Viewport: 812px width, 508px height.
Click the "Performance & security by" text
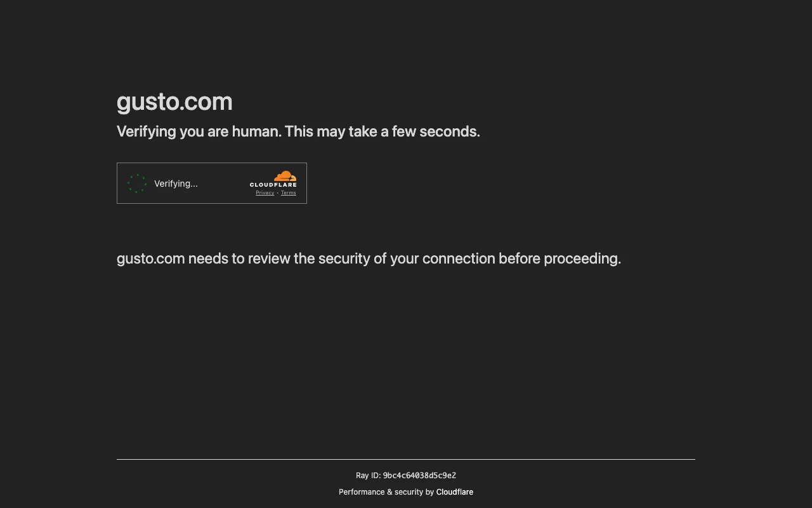[x=386, y=492]
